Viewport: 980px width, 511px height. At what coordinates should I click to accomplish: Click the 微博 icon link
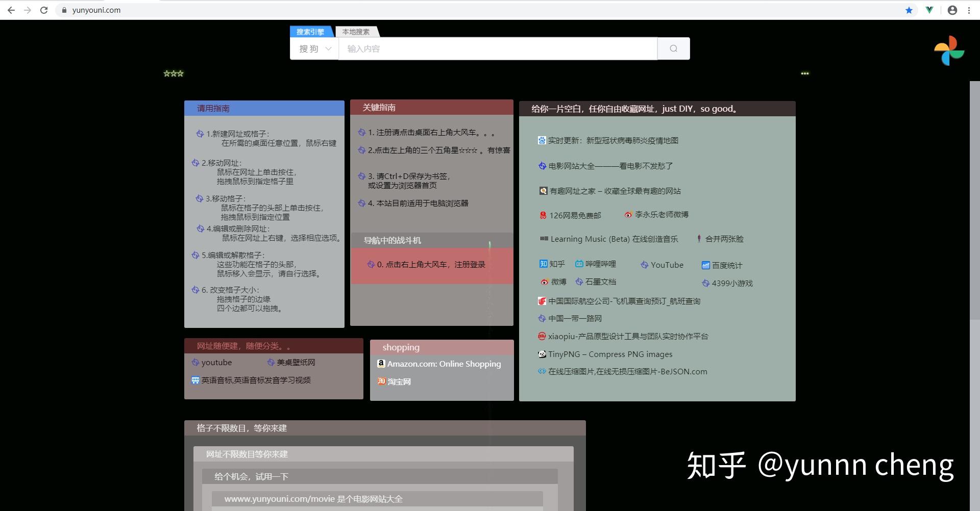click(x=553, y=282)
